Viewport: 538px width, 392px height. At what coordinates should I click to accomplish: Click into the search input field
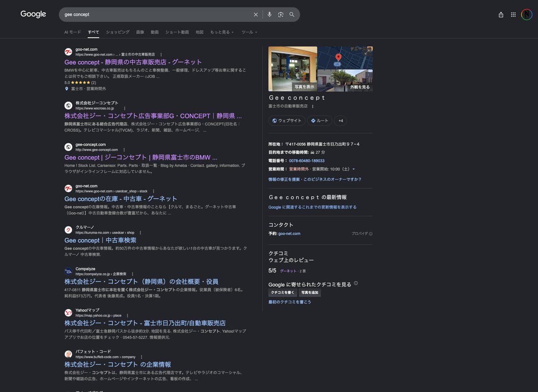[157, 14]
